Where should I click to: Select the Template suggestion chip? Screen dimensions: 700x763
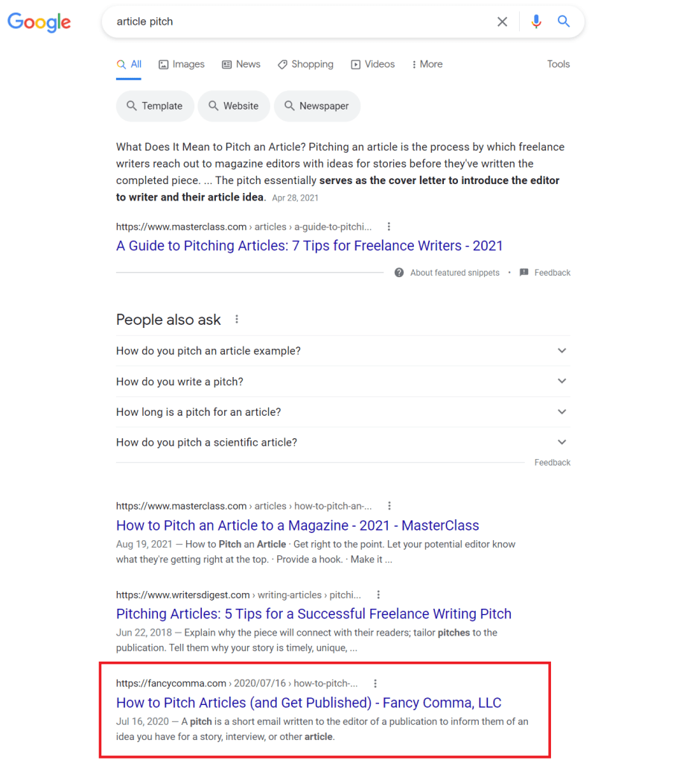155,106
